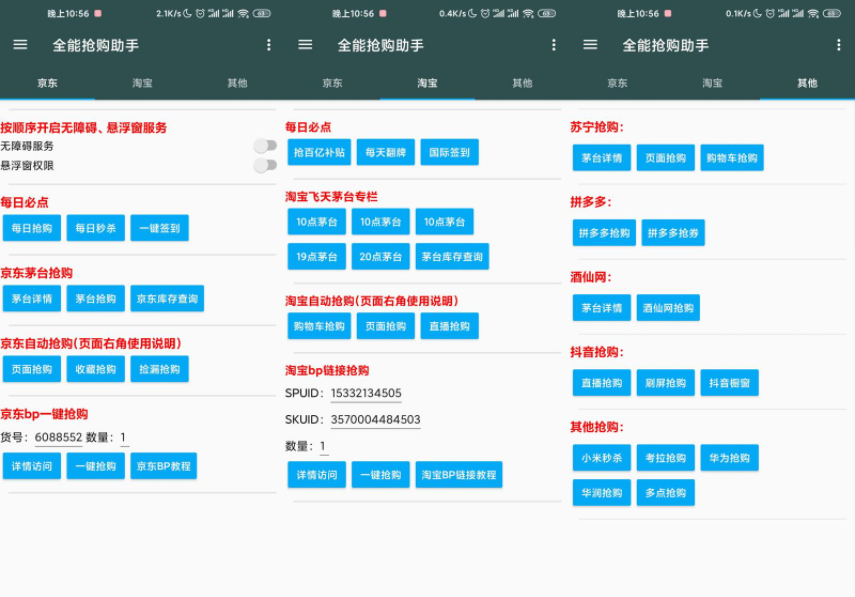Tap 购物车抢购 under 苏宁抢购
The height and width of the screenshot is (597, 855).
[732, 158]
